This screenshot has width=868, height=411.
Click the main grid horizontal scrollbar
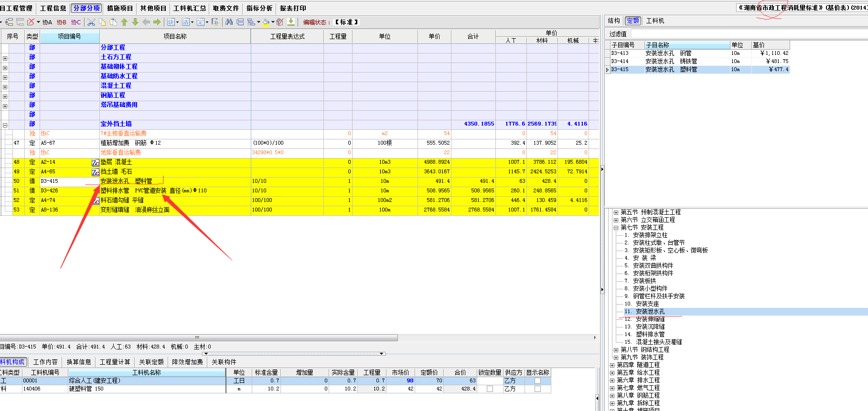coord(199,337)
